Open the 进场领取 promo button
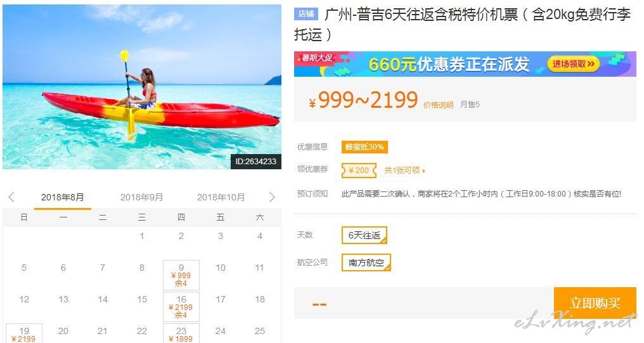 click(574, 64)
